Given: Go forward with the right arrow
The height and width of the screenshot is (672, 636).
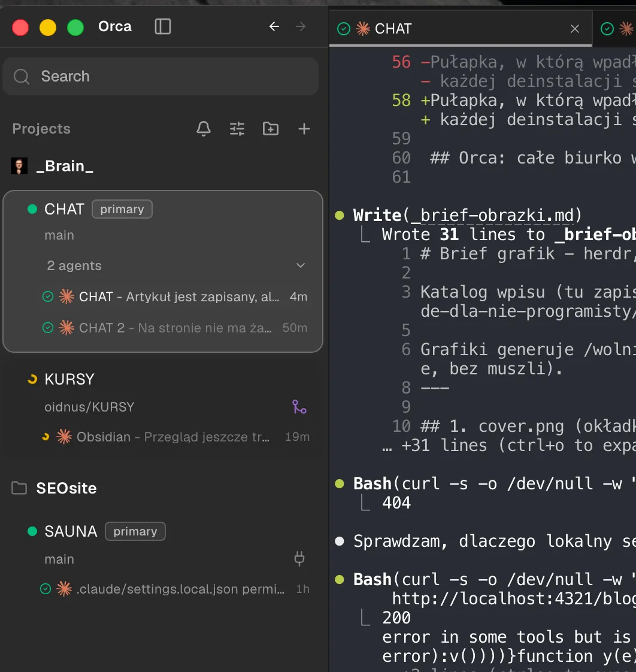Looking at the screenshot, I should (301, 26).
